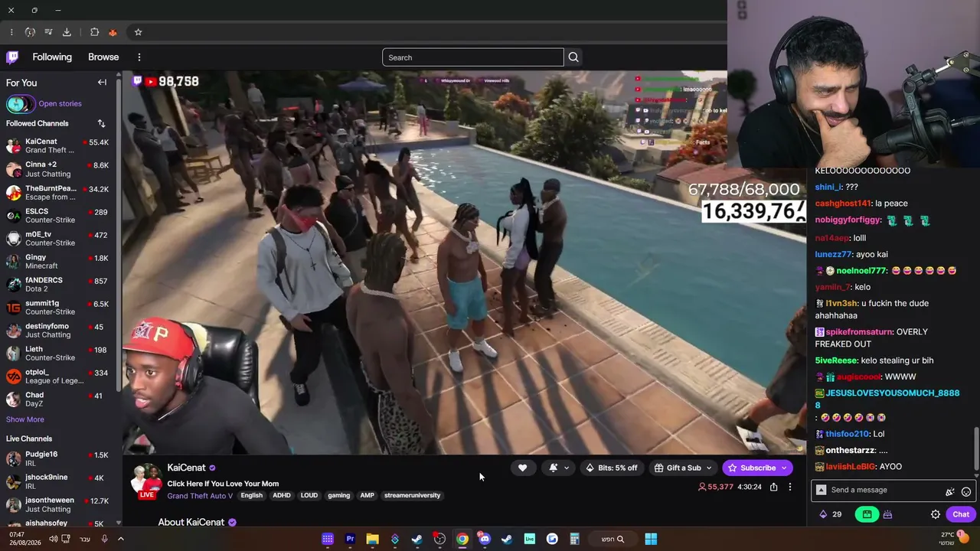Open the Windows Start menu
The width and height of the screenshot is (980, 551).
[651, 539]
